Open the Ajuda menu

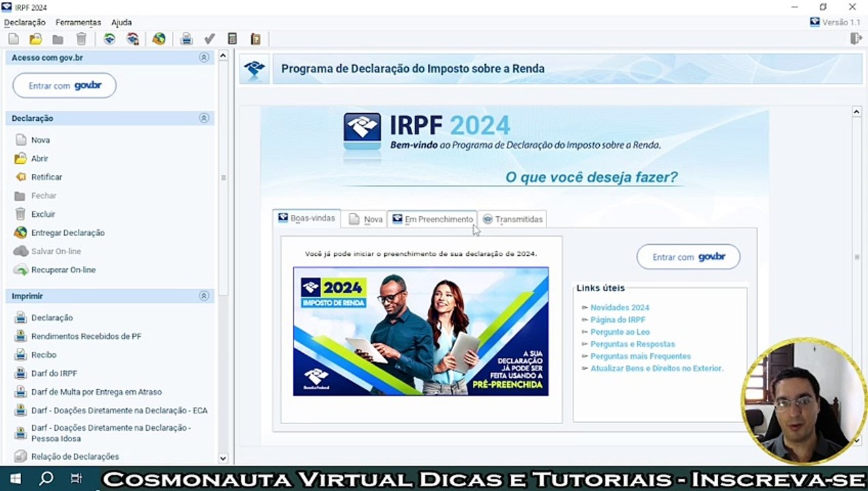tap(121, 23)
